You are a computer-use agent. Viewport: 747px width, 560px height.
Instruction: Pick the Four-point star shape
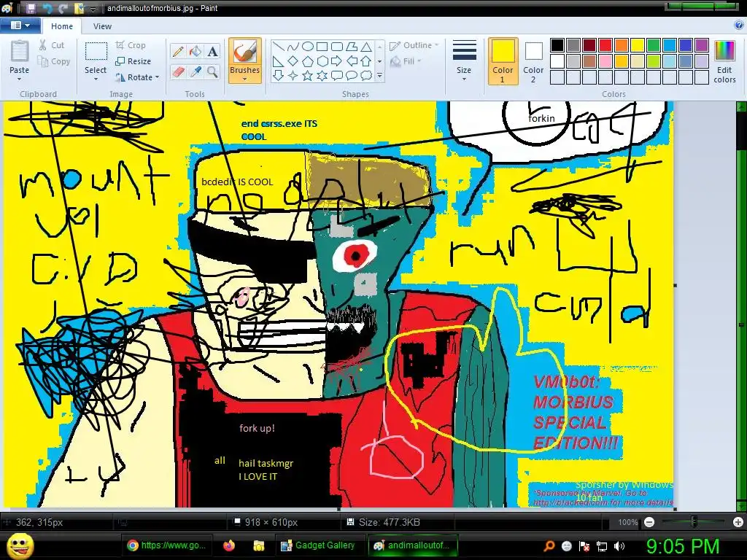point(293,75)
